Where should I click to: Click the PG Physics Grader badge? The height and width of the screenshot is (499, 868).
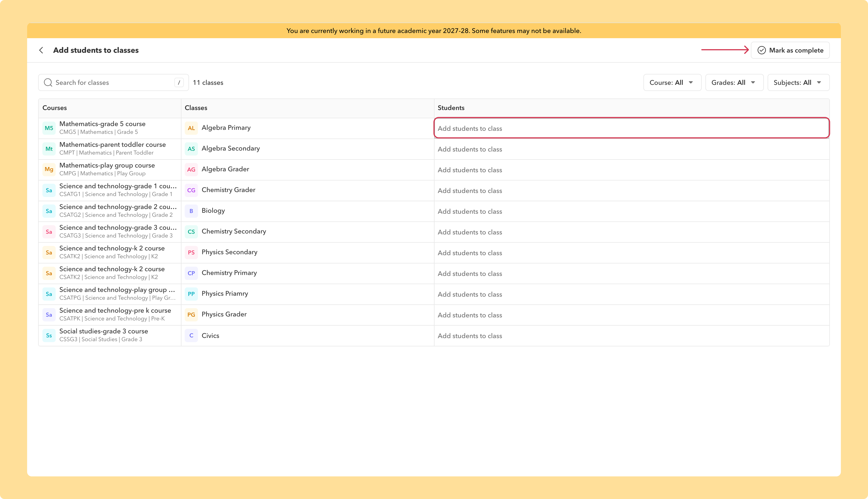point(191,315)
